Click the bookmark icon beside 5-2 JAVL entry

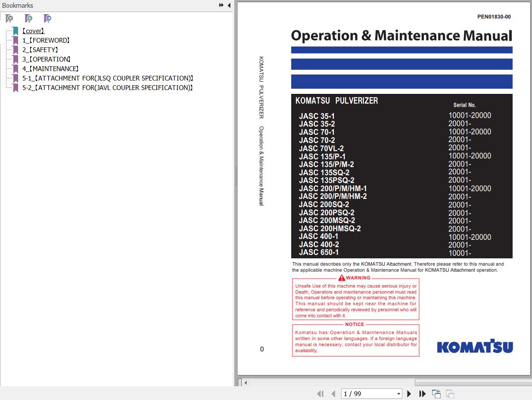point(16,88)
